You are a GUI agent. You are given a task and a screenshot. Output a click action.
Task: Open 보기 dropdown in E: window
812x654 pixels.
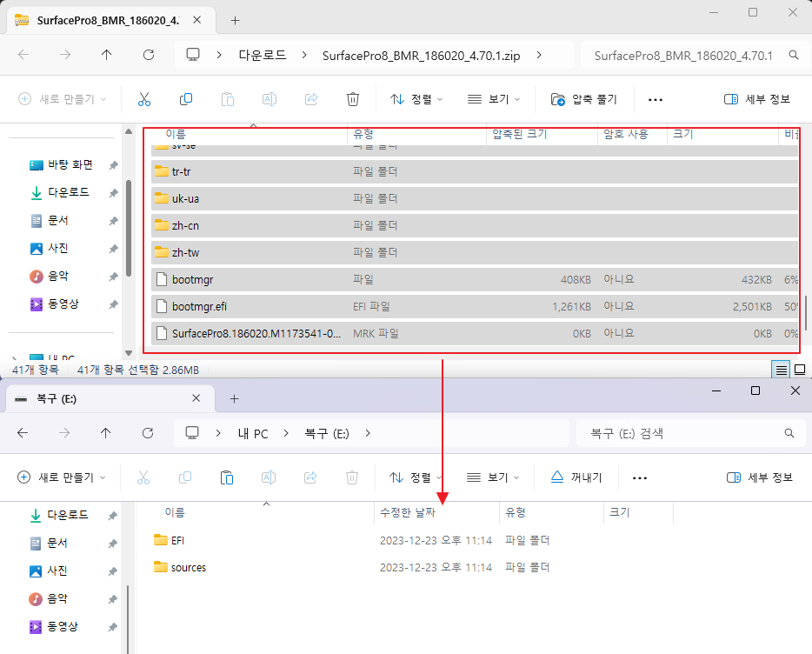pos(493,477)
